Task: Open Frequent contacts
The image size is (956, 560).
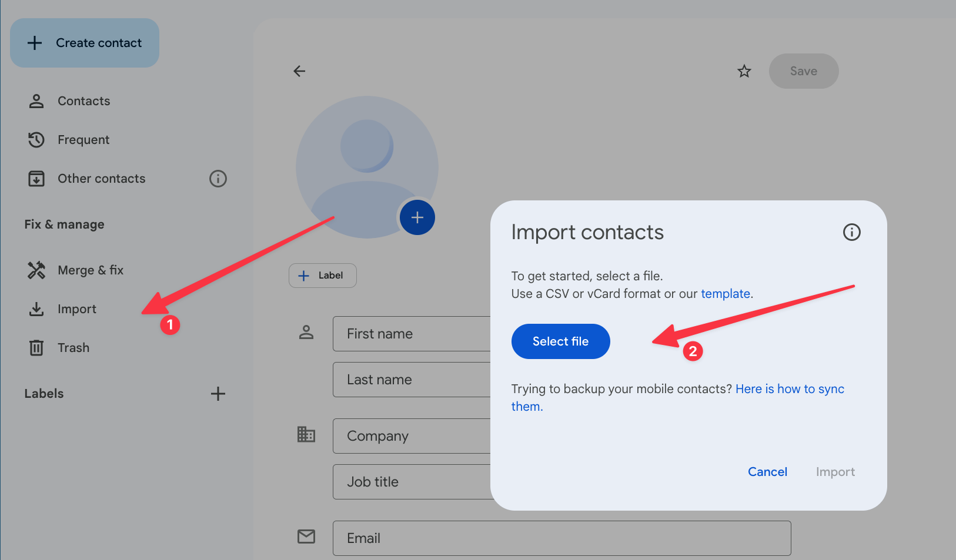Action: [83, 140]
